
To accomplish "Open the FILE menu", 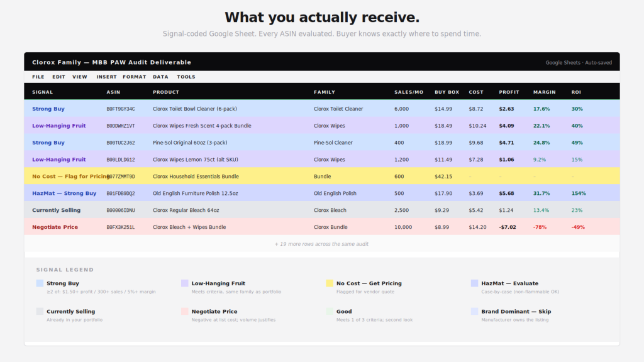I will [38, 77].
